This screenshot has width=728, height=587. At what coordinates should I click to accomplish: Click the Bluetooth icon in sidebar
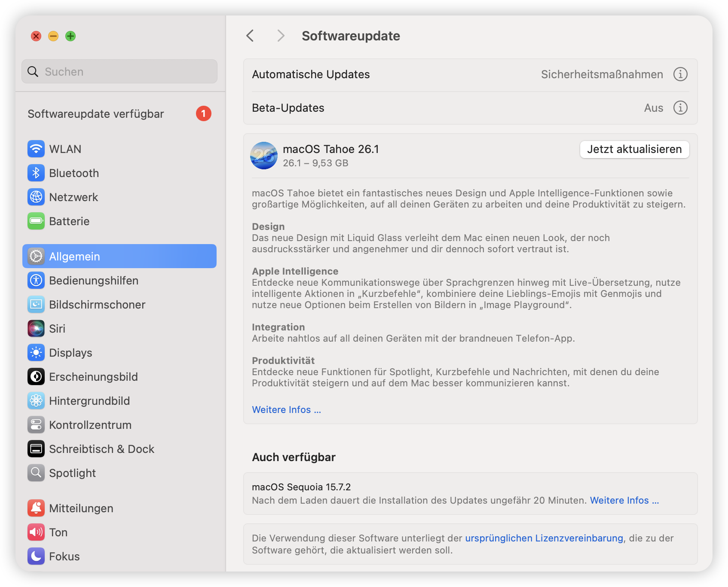(36, 173)
